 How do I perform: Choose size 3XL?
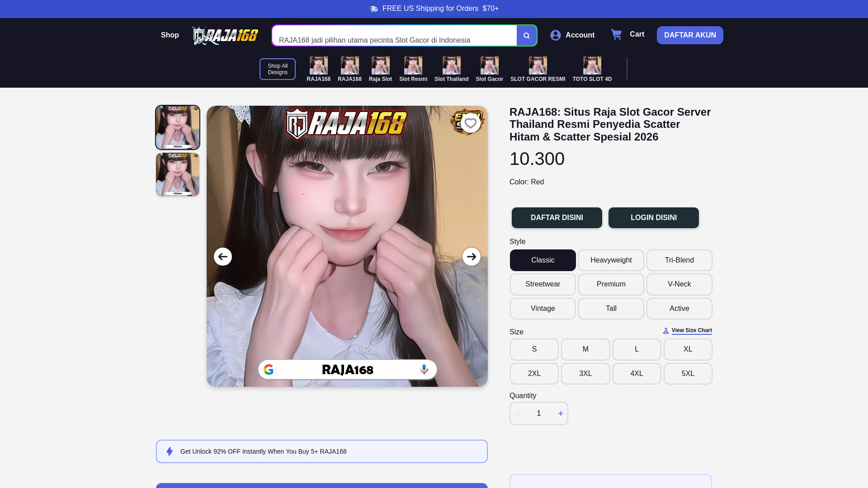(585, 374)
